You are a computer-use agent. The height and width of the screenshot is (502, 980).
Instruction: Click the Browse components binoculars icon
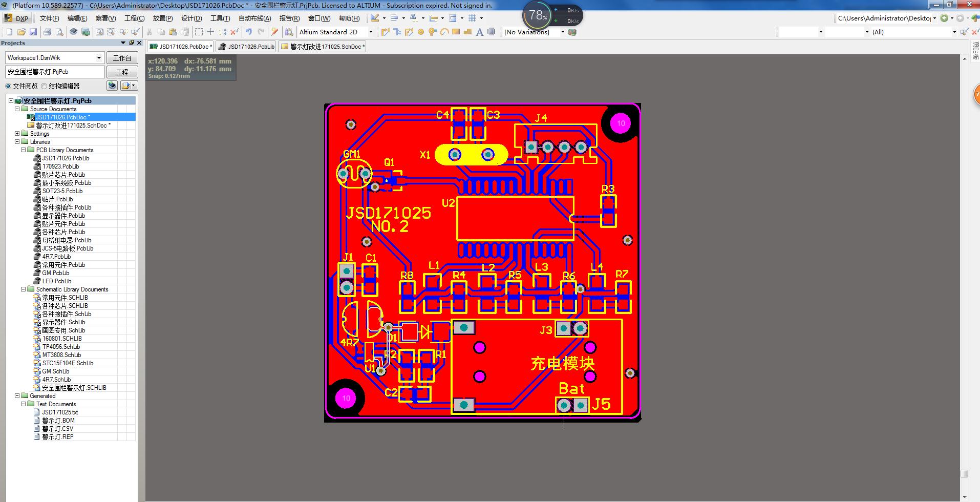289,32
